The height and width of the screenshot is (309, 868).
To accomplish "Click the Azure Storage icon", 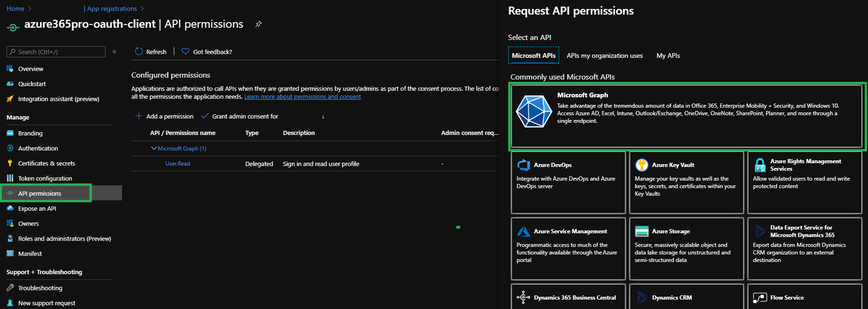I will pyautogui.click(x=641, y=231).
